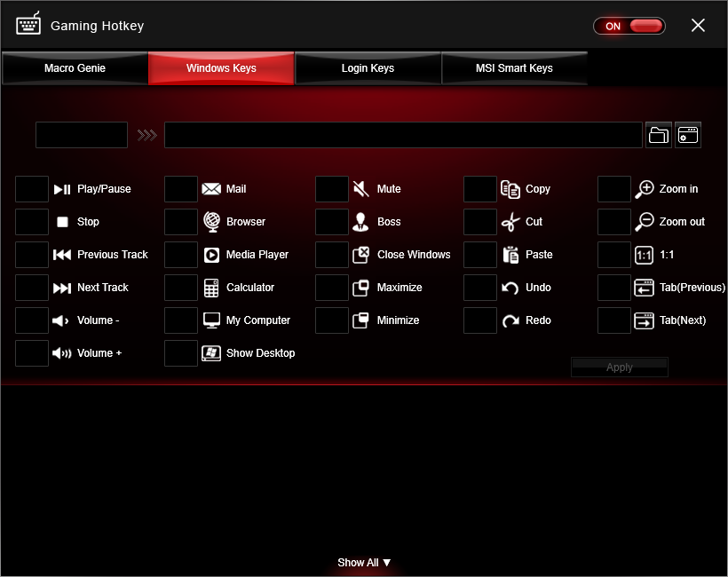Screen dimensions: 728x577
Task: Click the Cut scissors icon
Action: [510, 222]
